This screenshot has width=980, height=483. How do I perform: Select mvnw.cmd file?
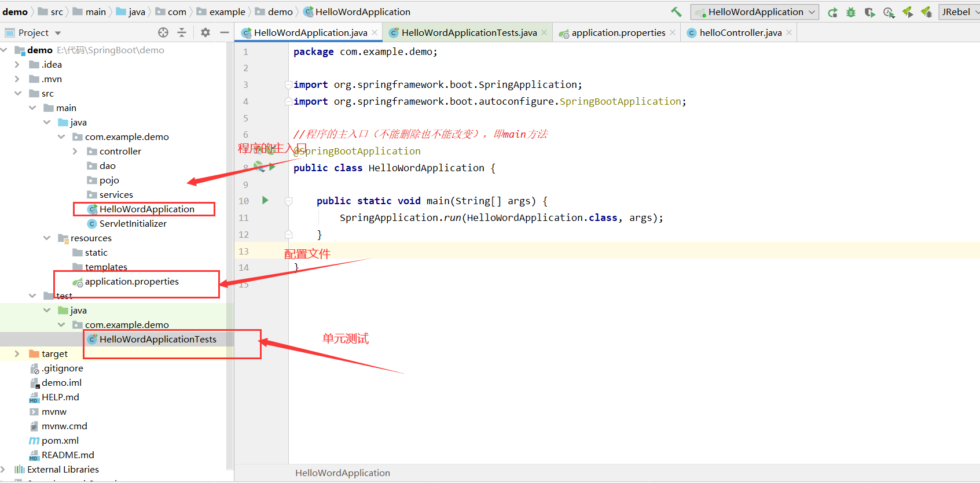tap(64, 426)
